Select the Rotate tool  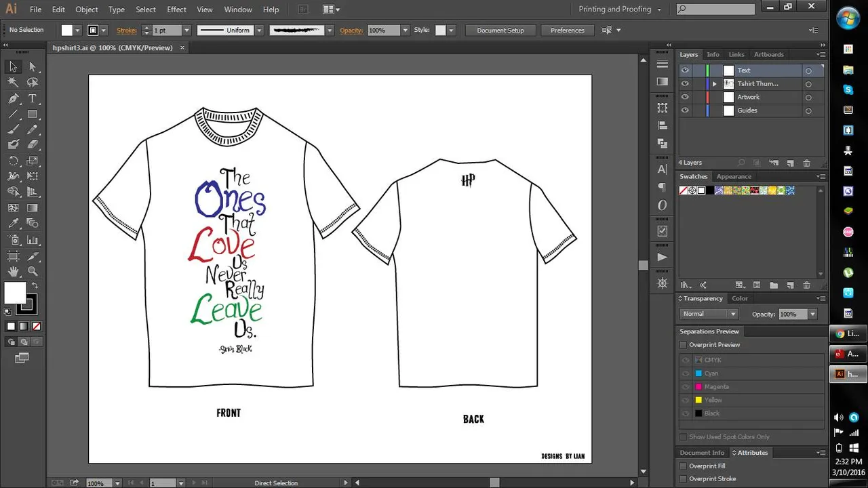[x=13, y=161]
